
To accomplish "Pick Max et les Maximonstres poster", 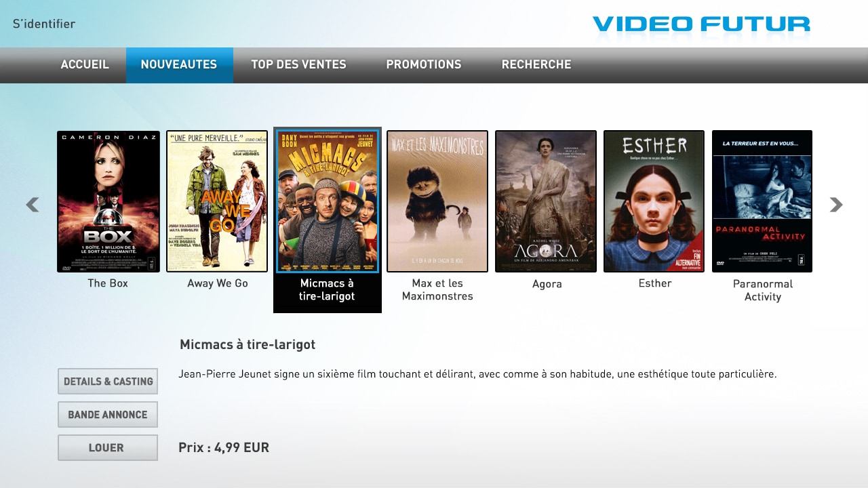I will point(437,201).
